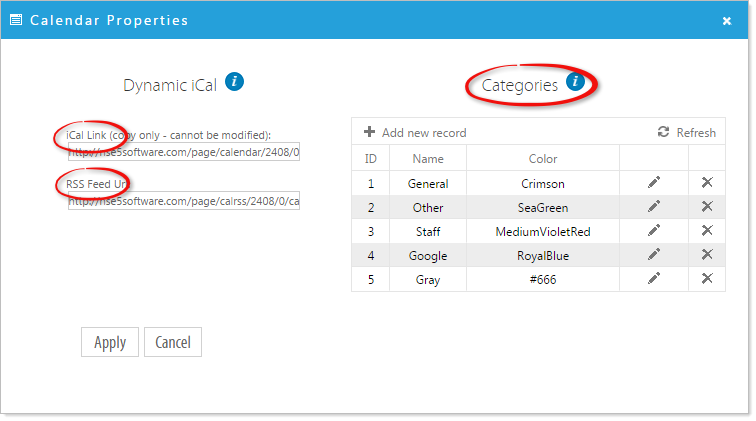Select the Staff name cell

pyautogui.click(x=428, y=232)
